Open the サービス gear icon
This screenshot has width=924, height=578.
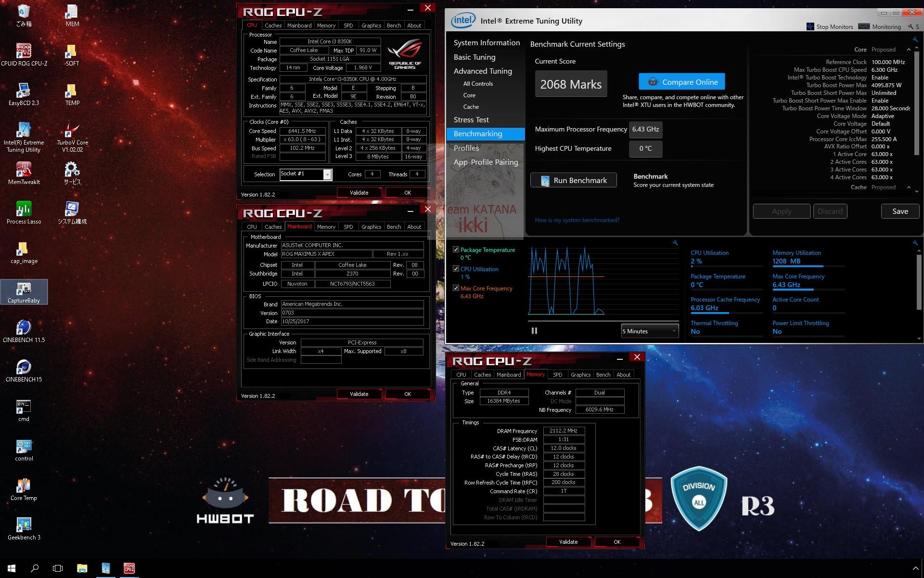[72, 173]
